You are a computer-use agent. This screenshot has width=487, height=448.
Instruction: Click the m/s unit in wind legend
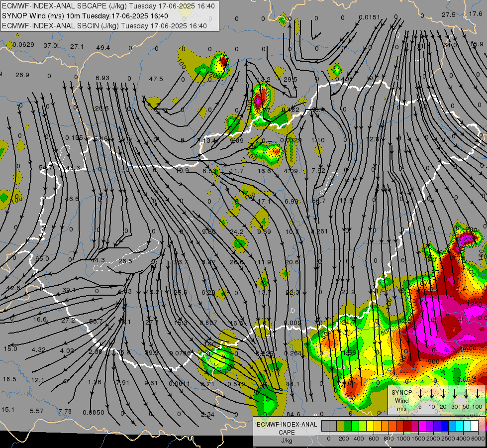(x=401, y=409)
